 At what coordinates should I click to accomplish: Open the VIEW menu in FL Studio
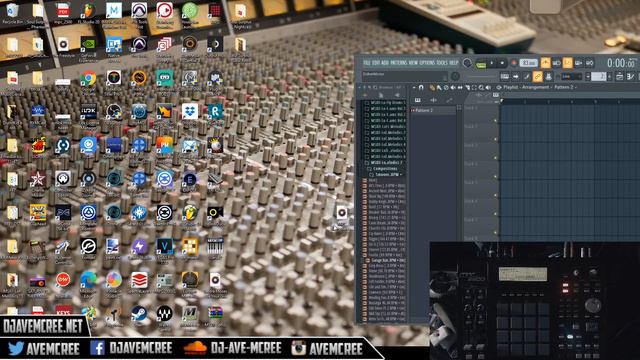tap(413, 63)
